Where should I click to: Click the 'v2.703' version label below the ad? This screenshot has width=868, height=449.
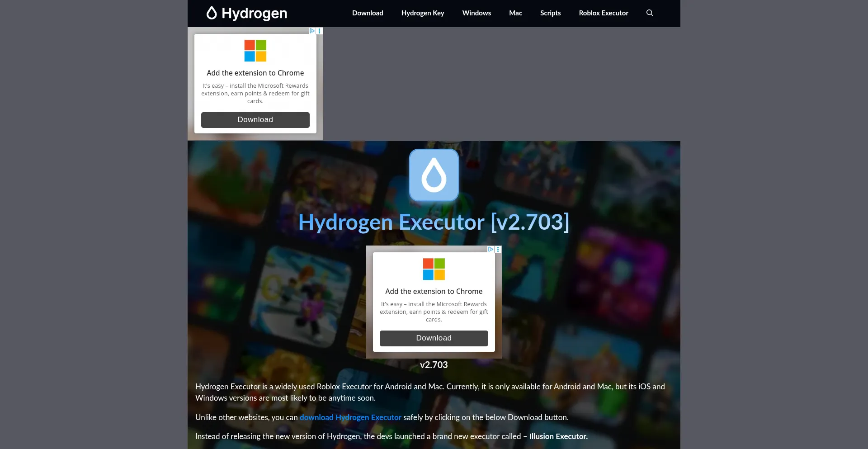pyautogui.click(x=434, y=365)
